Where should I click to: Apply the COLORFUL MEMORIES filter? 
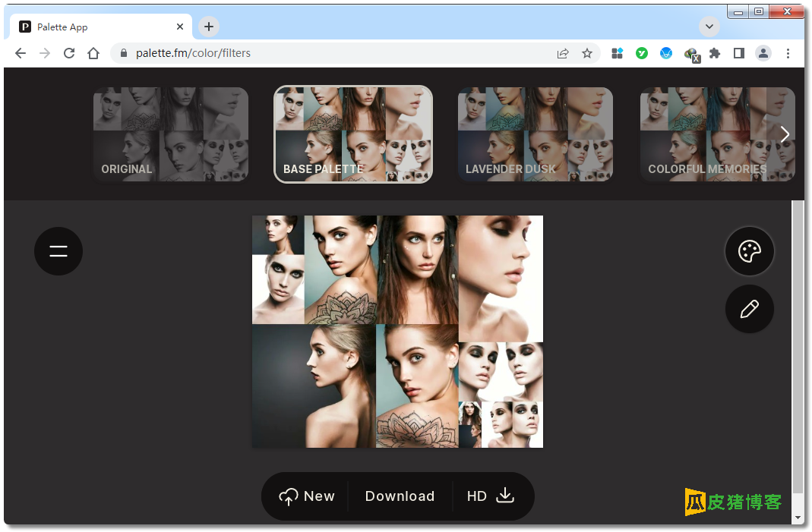click(718, 134)
